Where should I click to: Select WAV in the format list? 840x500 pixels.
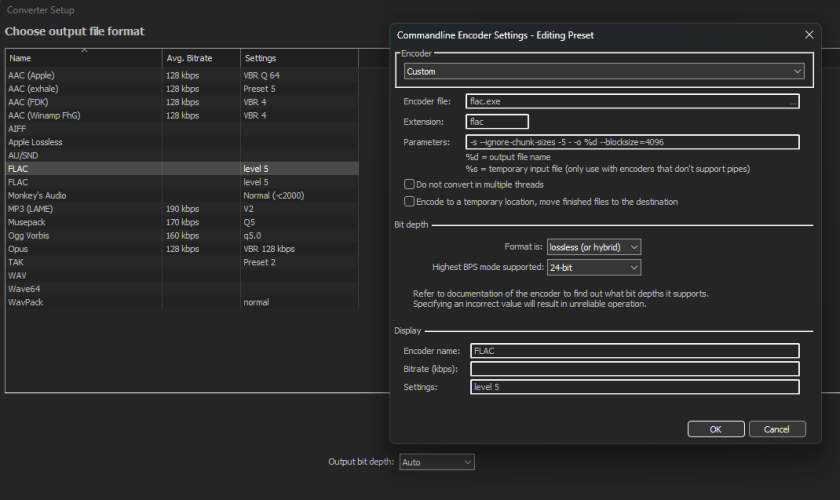pos(182,276)
